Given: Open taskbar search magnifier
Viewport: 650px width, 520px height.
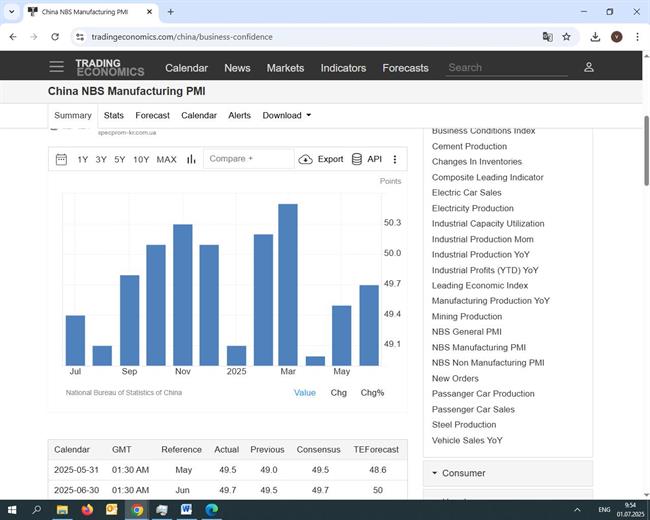Looking at the screenshot, I should coord(36,510).
